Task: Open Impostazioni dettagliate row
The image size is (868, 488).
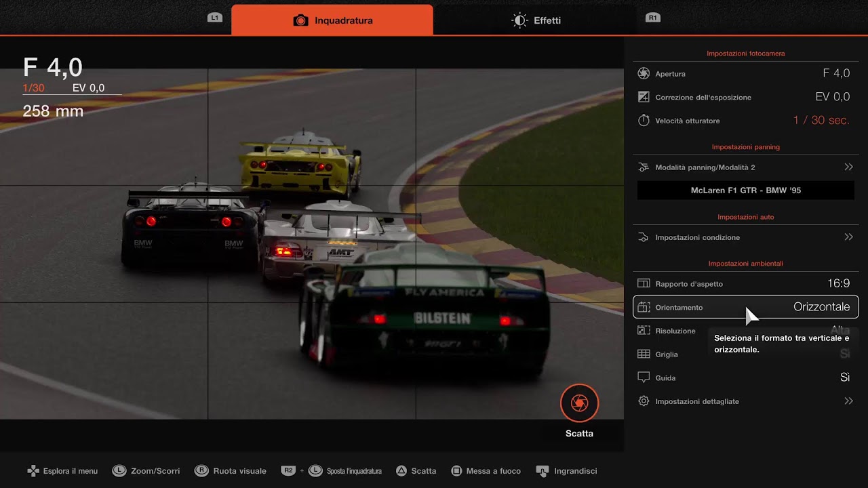Action: (x=746, y=401)
